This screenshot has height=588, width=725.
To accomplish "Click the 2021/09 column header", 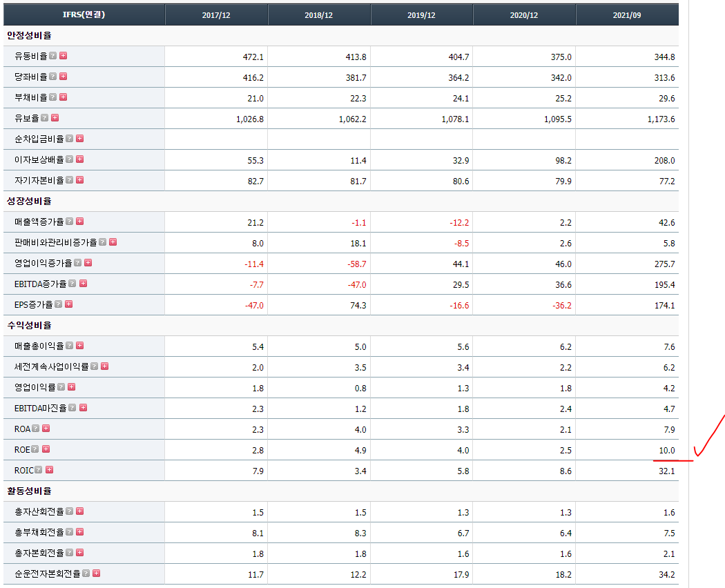I will coord(627,14).
